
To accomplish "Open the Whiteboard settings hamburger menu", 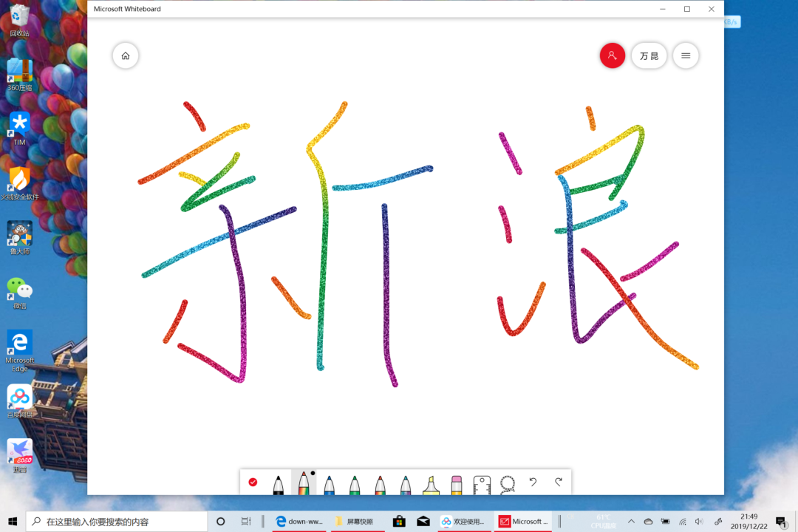I will coord(686,55).
